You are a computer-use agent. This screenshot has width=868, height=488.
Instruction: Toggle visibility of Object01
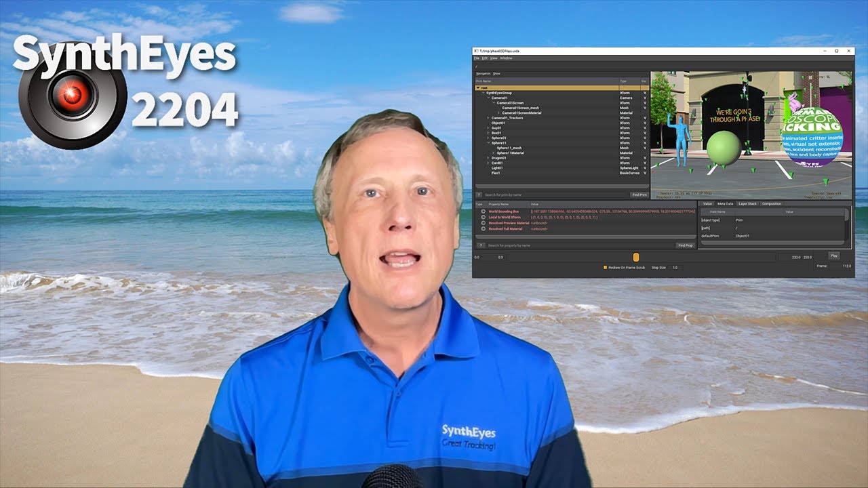(x=645, y=123)
